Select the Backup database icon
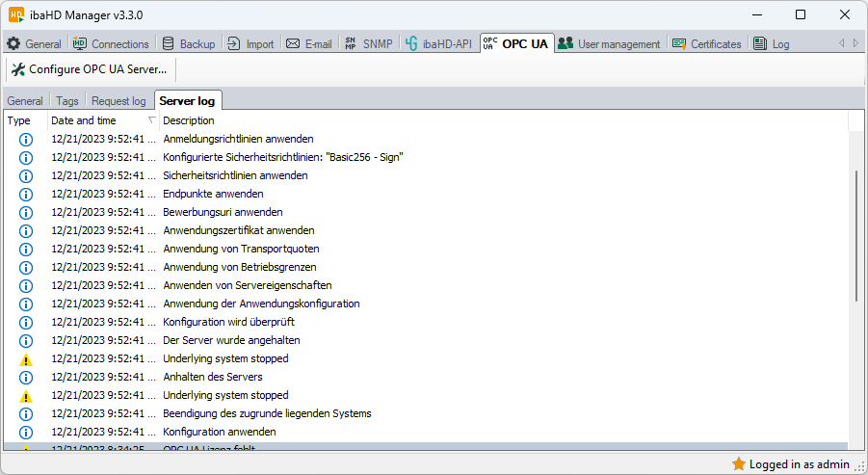Image resolution: width=868 pixels, height=475 pixels. (x=169, y=44)
